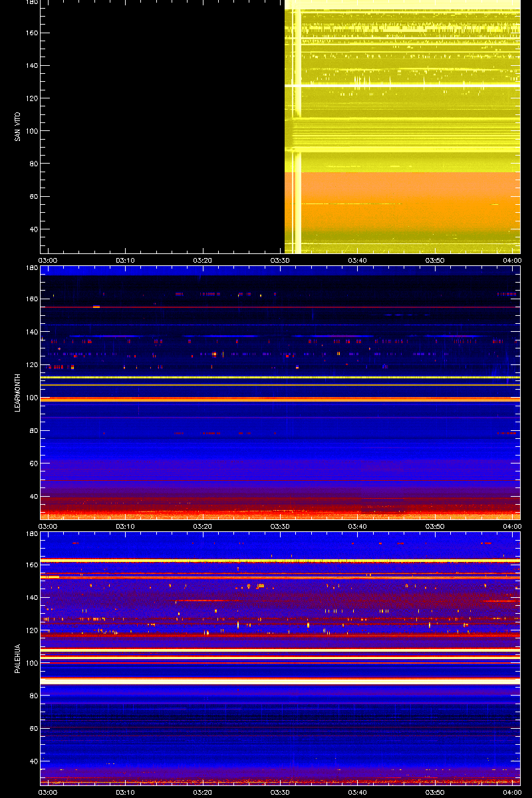Image resolution: width=532 pixels, height=798 pixels.
Task: Click the 160 frequency label on Learmonth axis
Action: point(31,299)
